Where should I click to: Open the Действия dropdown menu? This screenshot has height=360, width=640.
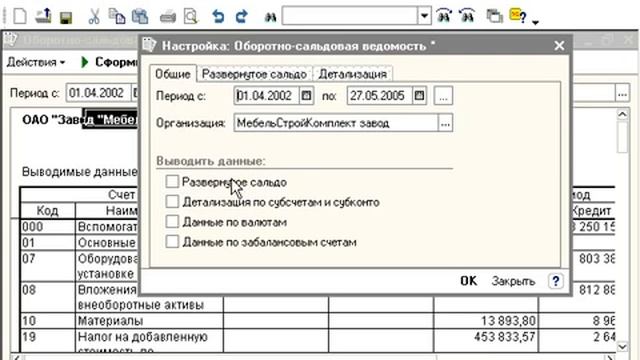click(x=36, y=62)
